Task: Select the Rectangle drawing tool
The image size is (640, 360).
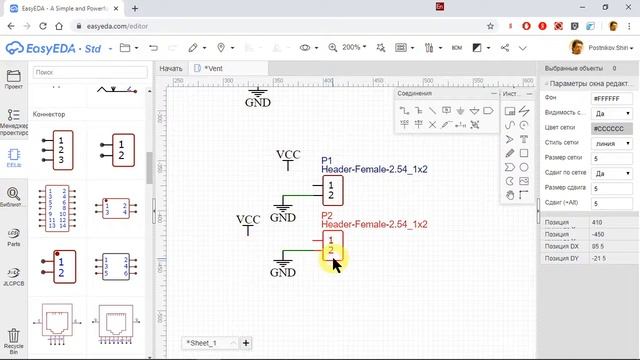Action: pos(524,153)
